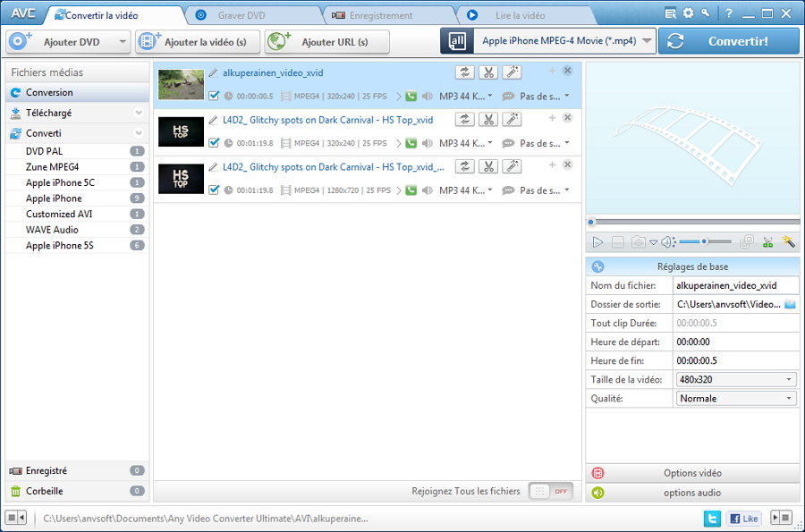Click the Nom du fichier input field
The height and width of the screenshot is (532, 805).
pos(736,285)
